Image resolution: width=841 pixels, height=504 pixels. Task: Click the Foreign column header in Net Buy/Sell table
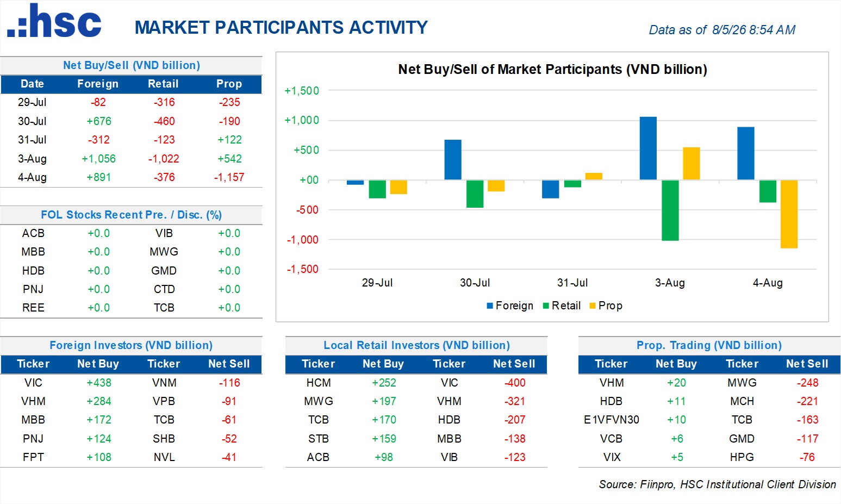pyautogui.click(x=98, y=84)
